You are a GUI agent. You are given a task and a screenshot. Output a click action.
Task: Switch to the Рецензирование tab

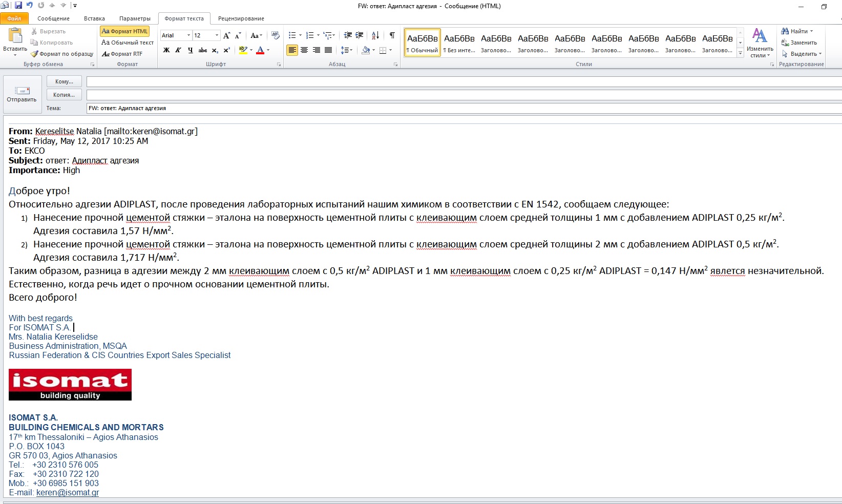click(241, 18)
